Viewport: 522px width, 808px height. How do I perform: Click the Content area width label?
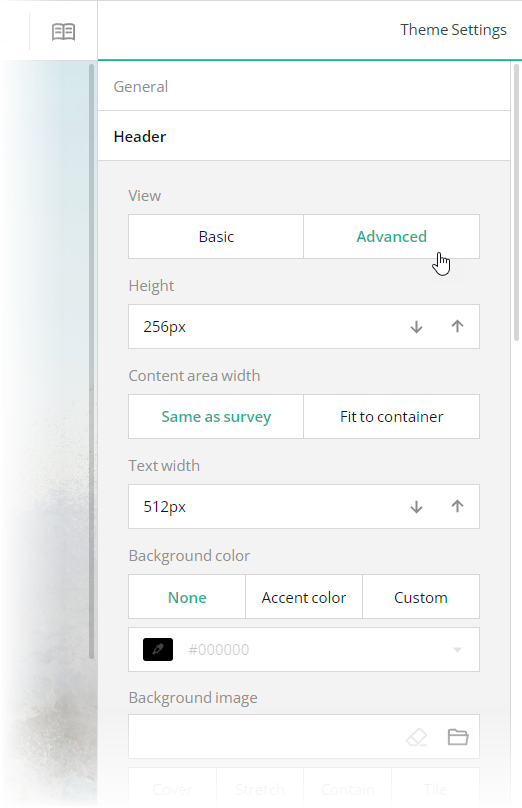pyautogui.click(x=194, y=376)
